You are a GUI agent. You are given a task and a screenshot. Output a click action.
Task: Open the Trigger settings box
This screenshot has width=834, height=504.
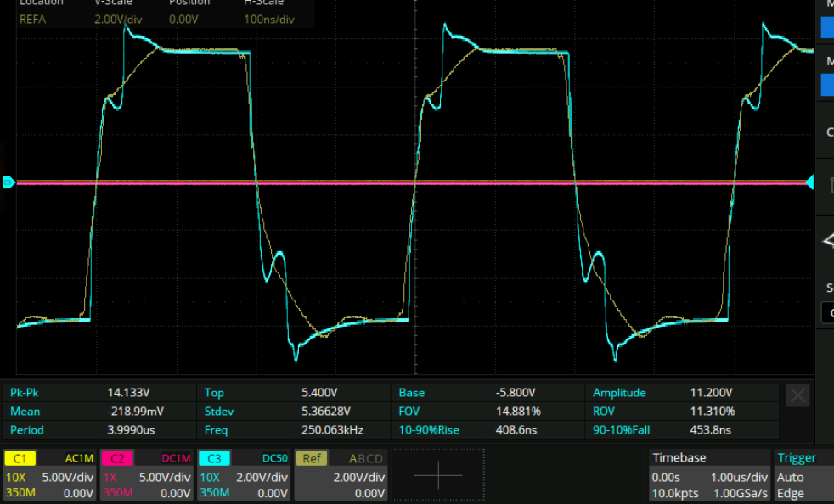[803, 475]
